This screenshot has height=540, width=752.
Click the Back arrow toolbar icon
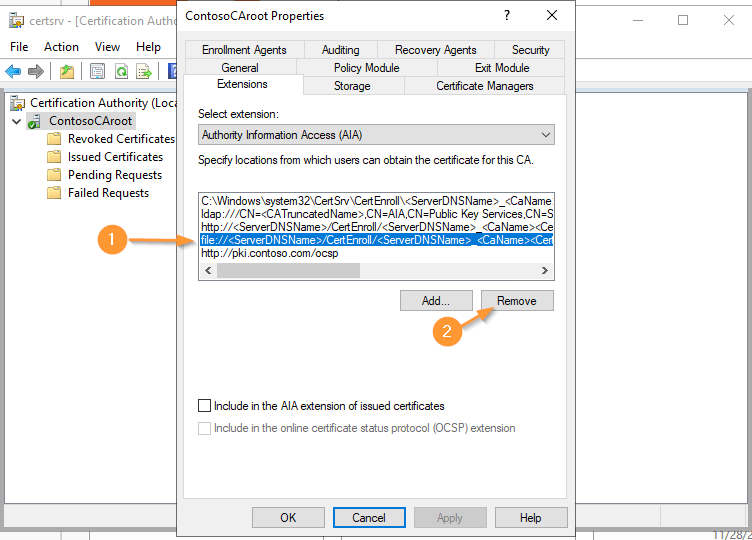(x=13, y=72)
